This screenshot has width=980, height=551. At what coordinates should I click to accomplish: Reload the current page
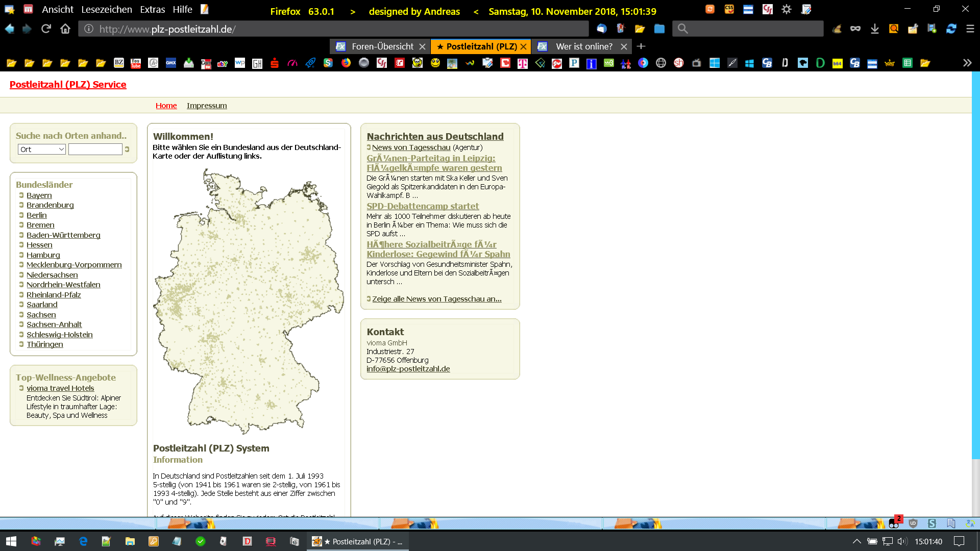tap(46, 29)
